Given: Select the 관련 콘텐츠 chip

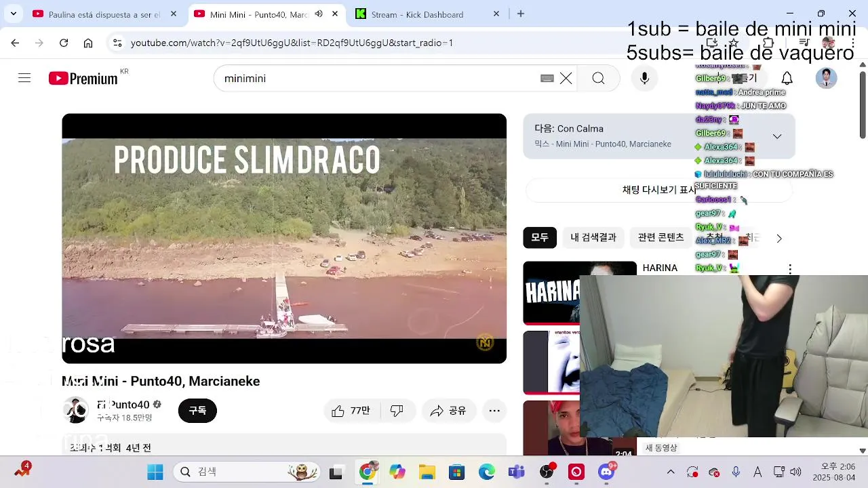Looking at the screenshot, I should coord(660,237).
